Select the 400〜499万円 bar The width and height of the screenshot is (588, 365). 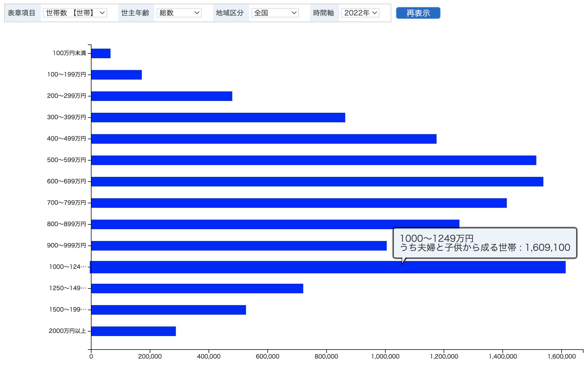pyautogui.click(x=264, y=139)
